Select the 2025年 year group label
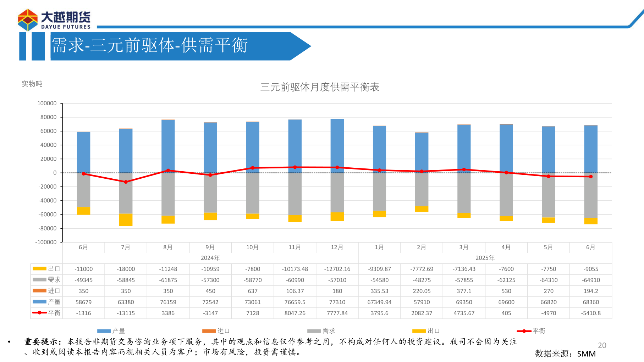The image size is (644, 362). click(x=485, y=258)
